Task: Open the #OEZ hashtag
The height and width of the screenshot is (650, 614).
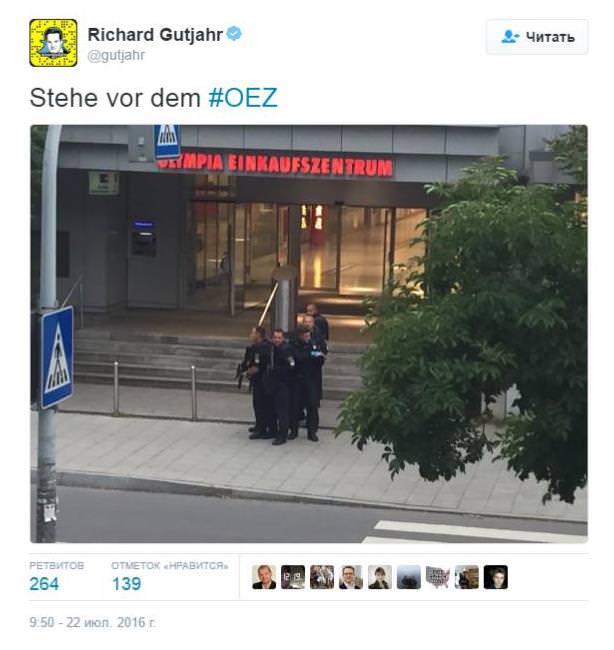Action: click(x=243, y=98)
